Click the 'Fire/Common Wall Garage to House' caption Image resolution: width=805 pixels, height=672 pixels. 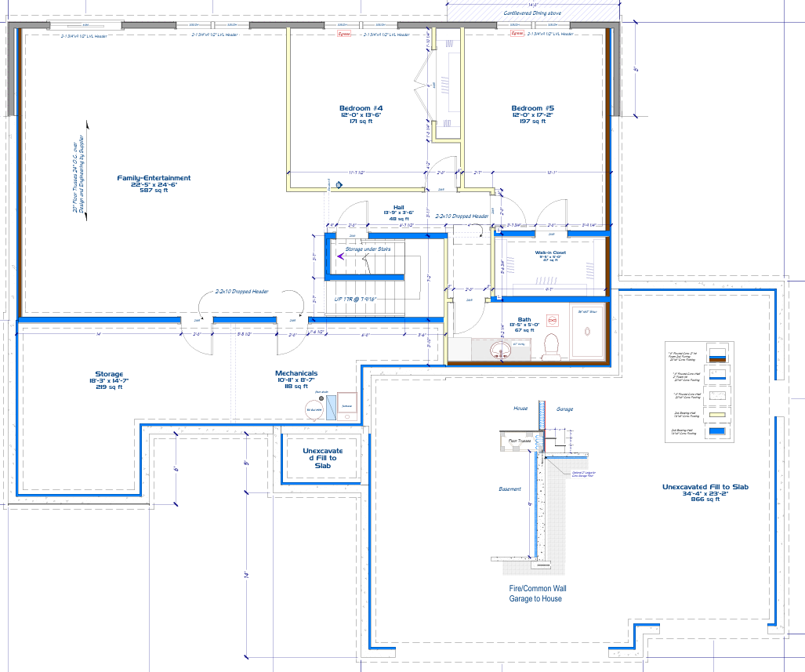coord(538,594)
